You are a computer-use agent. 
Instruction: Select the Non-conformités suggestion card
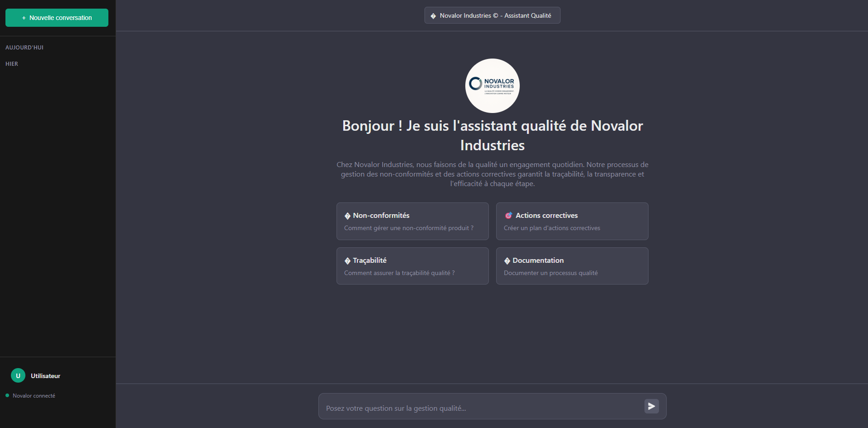(x=412, y=221)
